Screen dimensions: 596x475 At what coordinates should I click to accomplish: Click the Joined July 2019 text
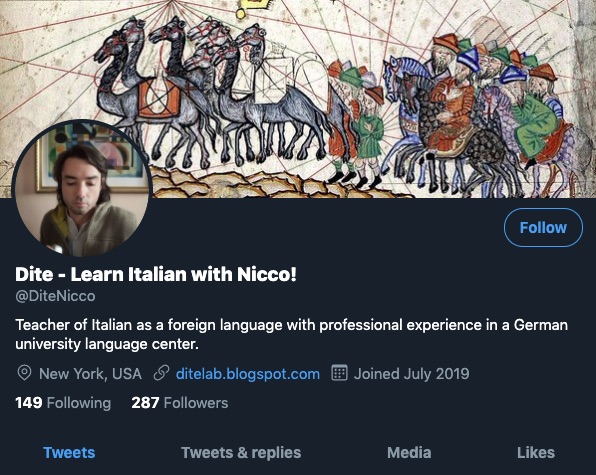412,374
